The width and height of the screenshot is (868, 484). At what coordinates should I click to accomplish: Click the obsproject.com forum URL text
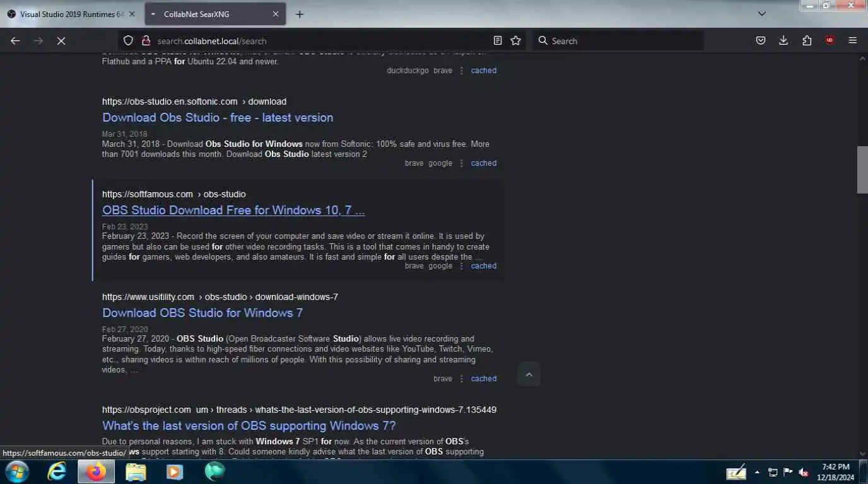pyautogui.click(x=299, y=410)
